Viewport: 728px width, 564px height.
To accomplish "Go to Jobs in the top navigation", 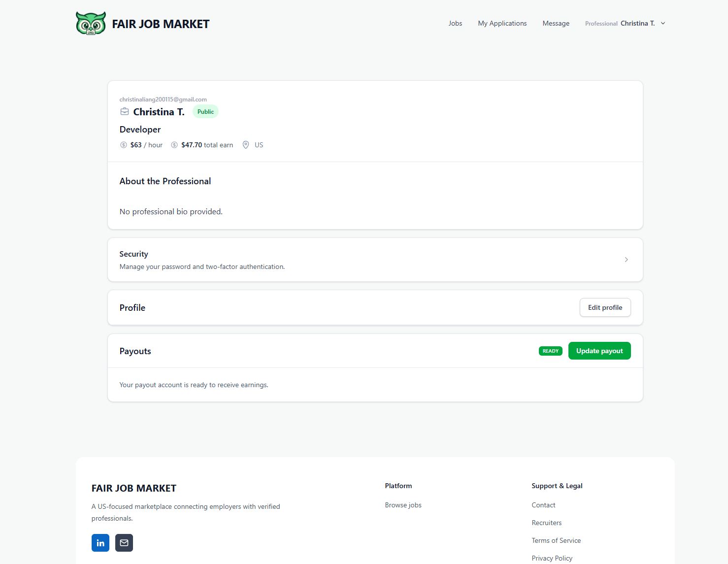I will click(455, 23).
